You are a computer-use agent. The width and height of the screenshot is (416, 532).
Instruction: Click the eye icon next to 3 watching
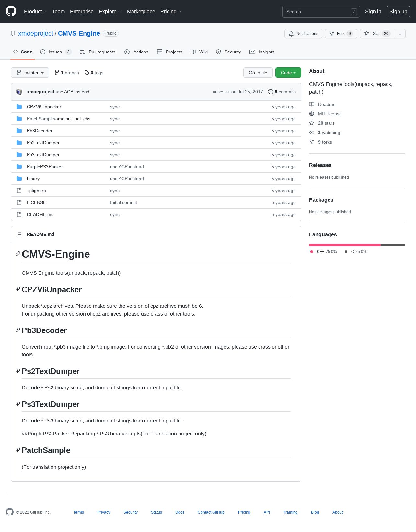click(312, 133)
